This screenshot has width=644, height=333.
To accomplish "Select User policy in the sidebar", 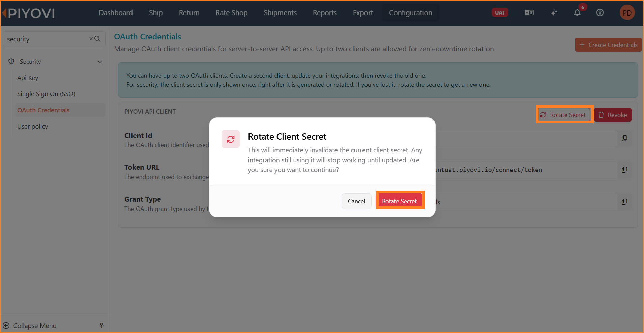I will click(33, 127).
